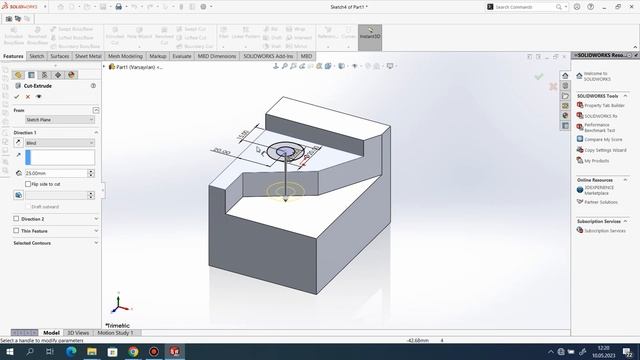Open the DimXpertManager tab
This screenshot has height=360, width=640.
58,75
